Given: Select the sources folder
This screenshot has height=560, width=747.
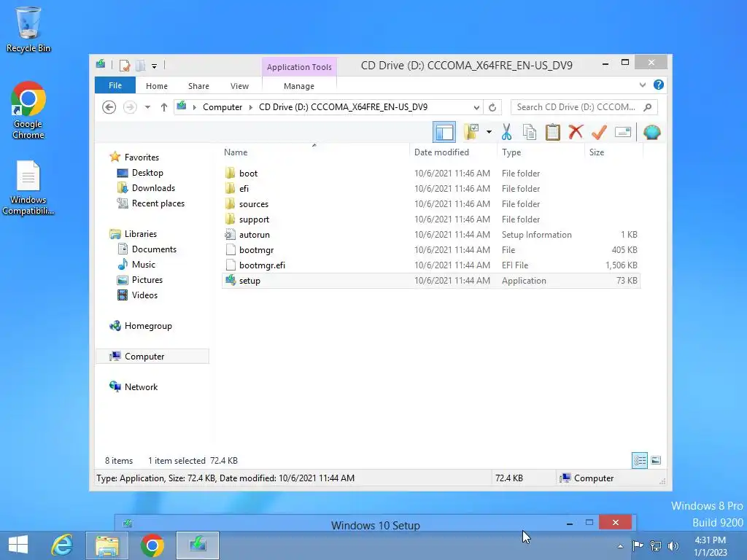Looking at the screenshot, I should coord(430,204).
